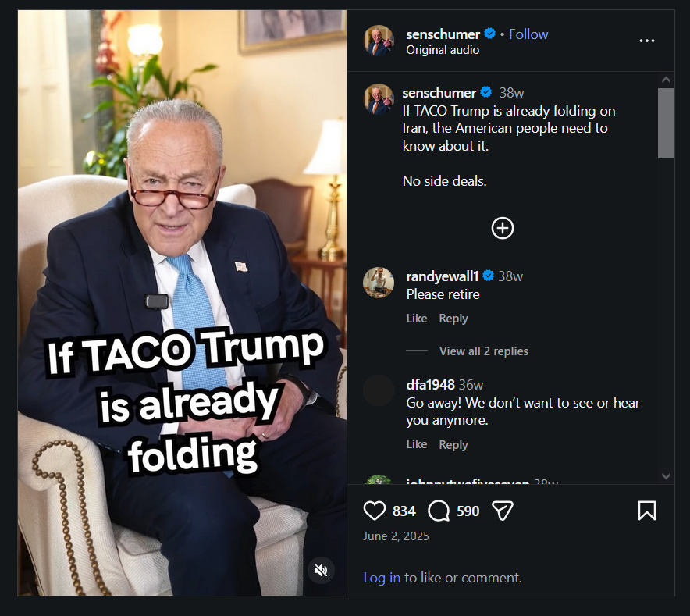Open senschumer profile picture in header
The image size is (690, 616).
click(379, 41)
